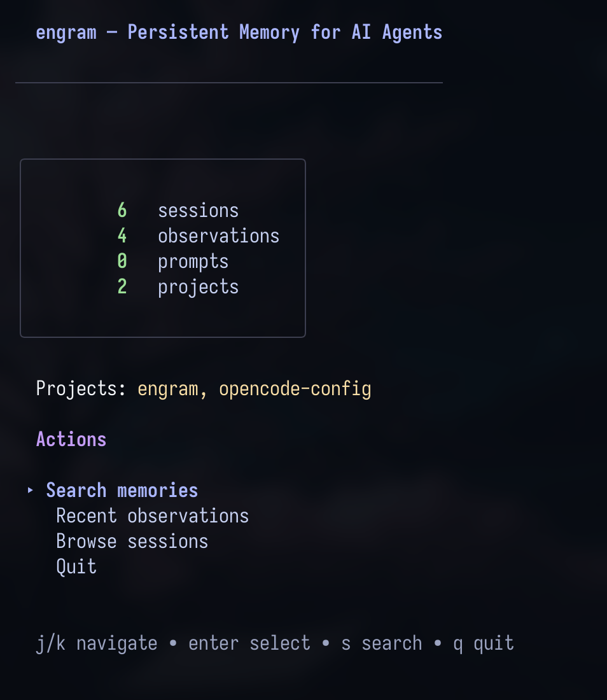Click the horizontal divider under the title
Viewport: 607px width, 700px height.
pyautogui.click(x=228, y=83)
